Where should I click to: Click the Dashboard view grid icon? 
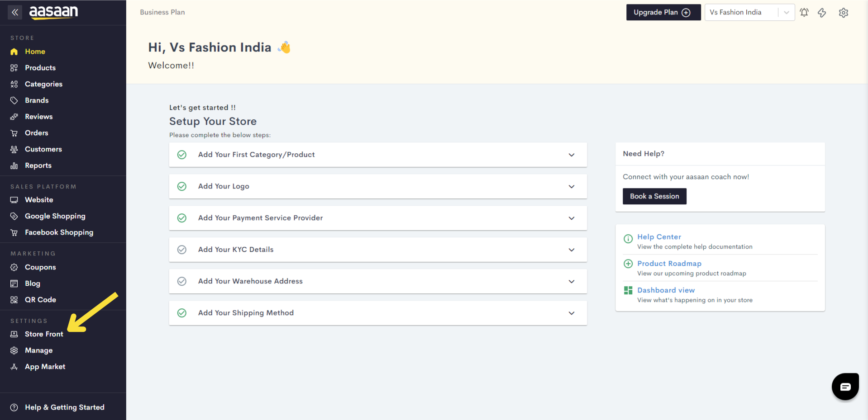[x=628, y=290]
